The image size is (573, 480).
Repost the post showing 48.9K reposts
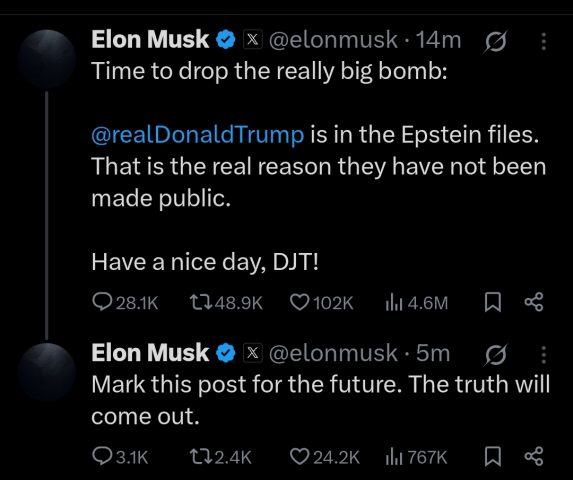point(226,303)
